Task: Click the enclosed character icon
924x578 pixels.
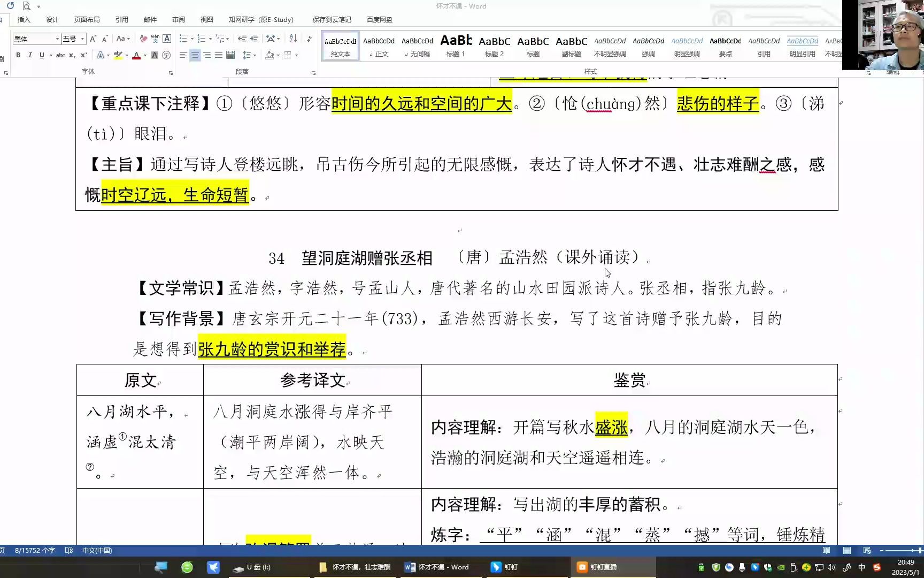Action: [166, 55]
